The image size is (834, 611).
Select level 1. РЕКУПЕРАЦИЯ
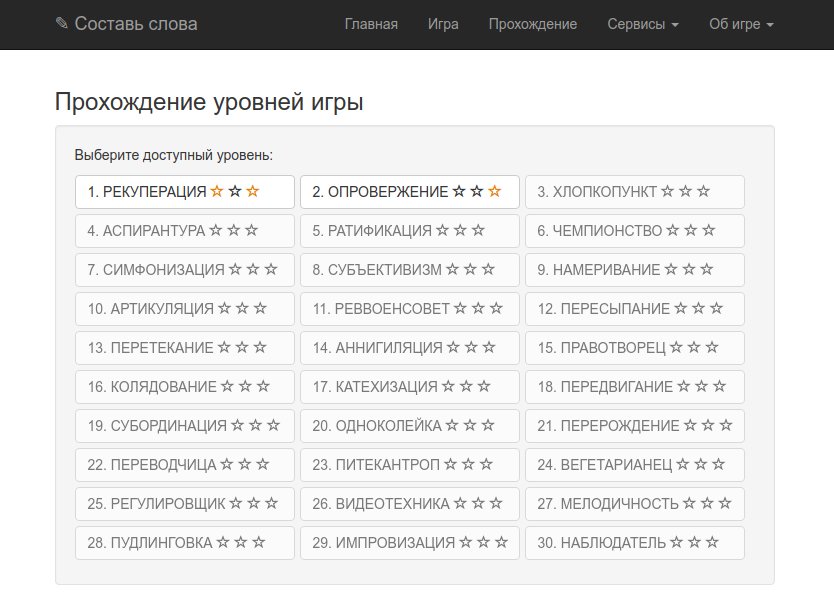(185, 191)
